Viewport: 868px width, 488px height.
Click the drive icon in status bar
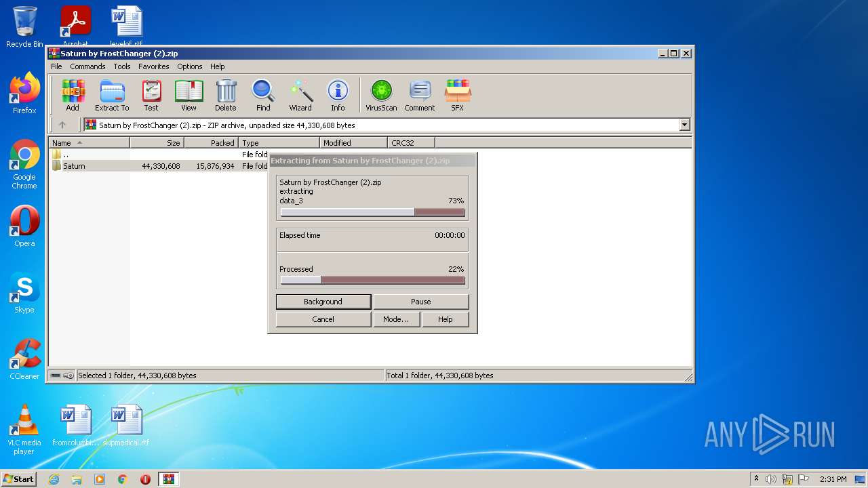[56, 375]
